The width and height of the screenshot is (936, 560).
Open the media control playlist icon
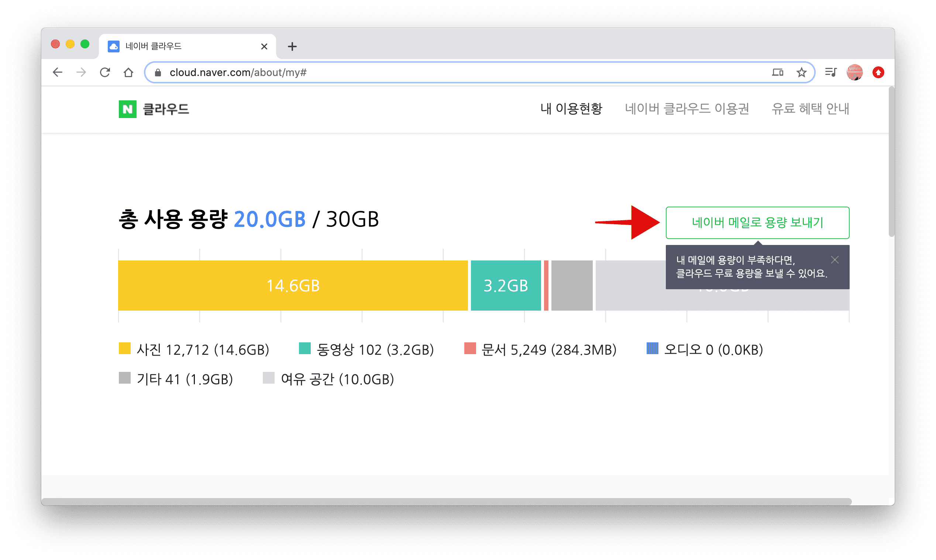tap(830, 72)
